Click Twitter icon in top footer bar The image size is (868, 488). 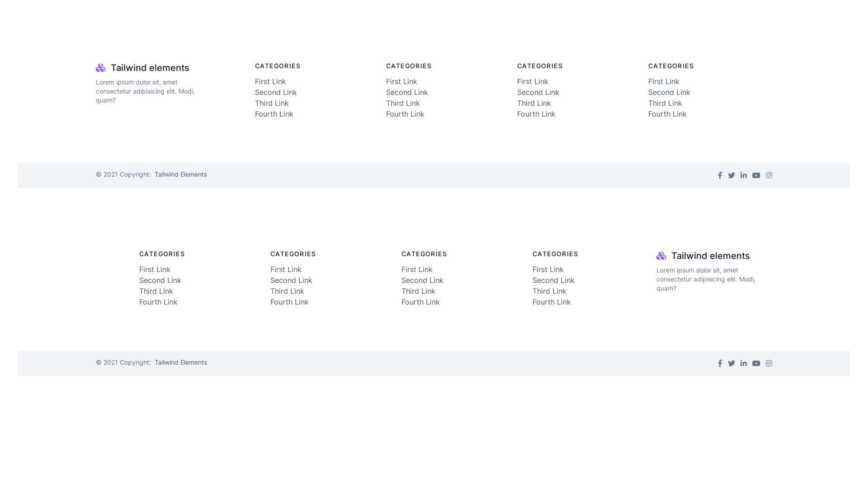pyautogui.click(x=731, y=175)
